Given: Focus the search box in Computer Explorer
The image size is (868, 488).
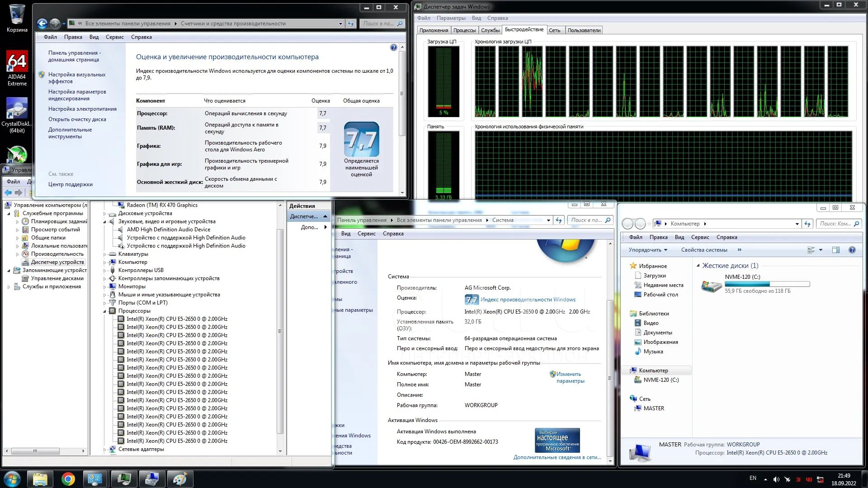Looking at the screenshot, I should [x=835, y=224].
